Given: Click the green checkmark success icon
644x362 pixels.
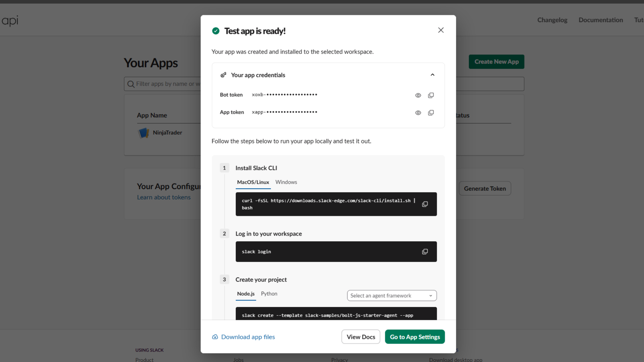Looking at the screenshot, I should [x=216, y=31].
